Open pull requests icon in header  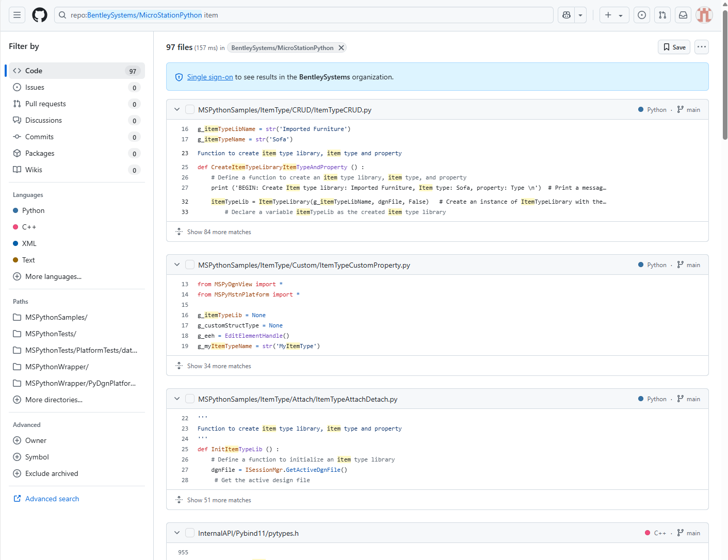click(x=662, y=15)
